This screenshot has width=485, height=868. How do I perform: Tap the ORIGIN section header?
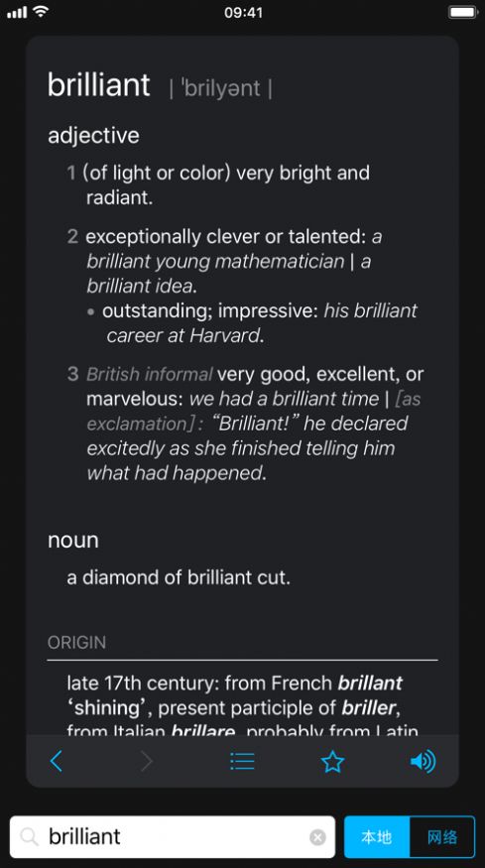click(x=76, y=642)
